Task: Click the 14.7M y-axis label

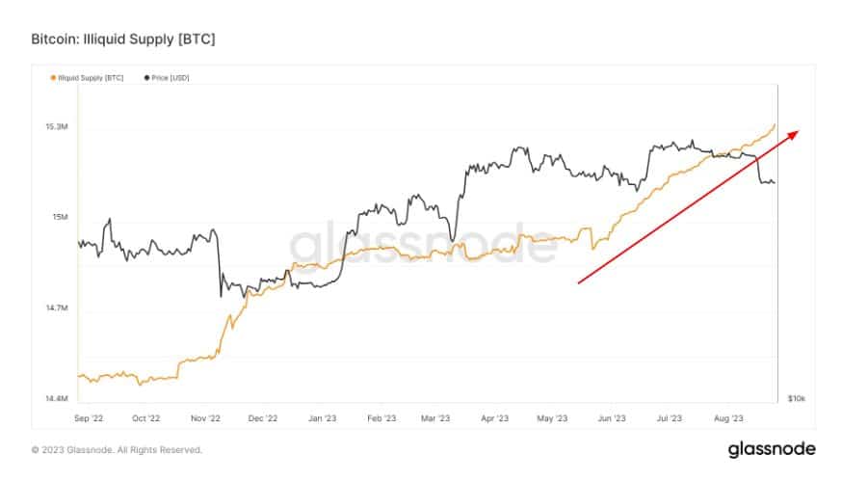Action: pos(57,308)
